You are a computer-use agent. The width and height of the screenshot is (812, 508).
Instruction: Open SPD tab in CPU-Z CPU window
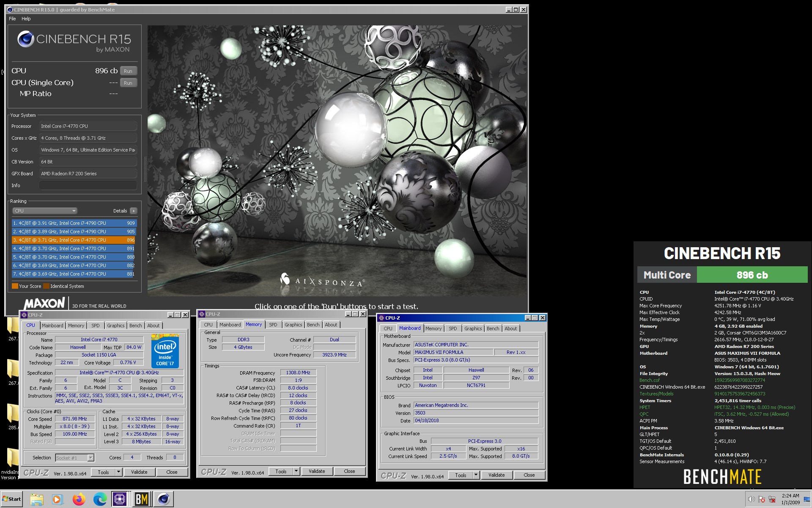[x=96, y=326]
